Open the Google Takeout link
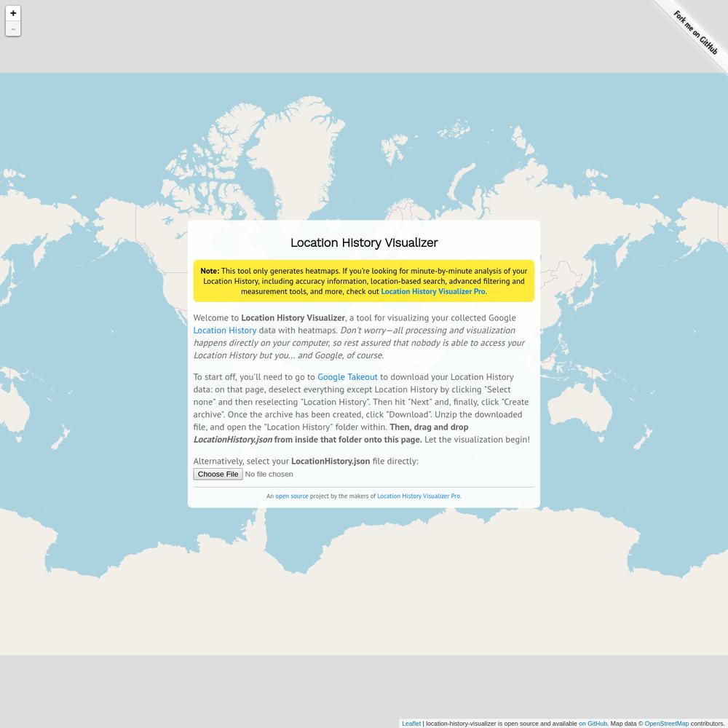This screenshot has width=728, height=728. point(347,377)
